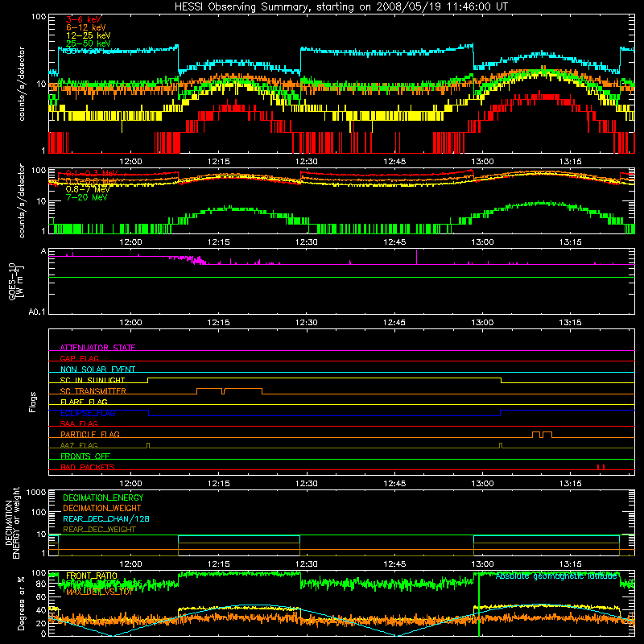Click the GAP_FLAG label

coord(79,358)
